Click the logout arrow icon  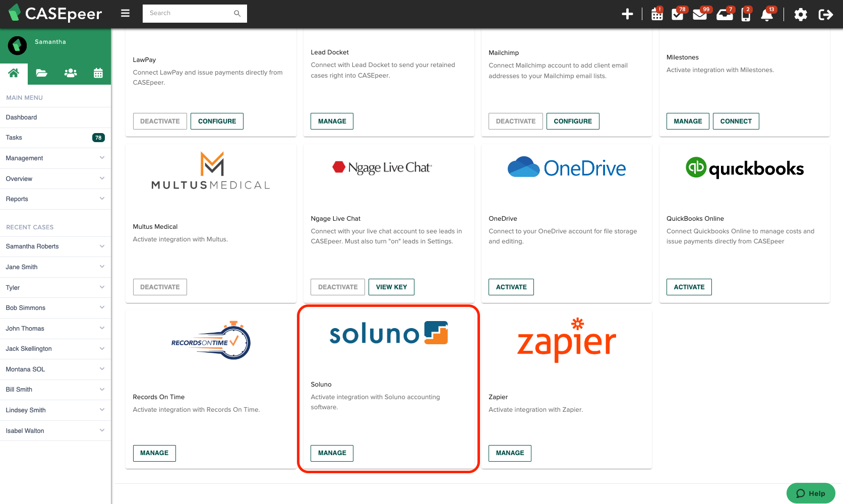[826, 14]
